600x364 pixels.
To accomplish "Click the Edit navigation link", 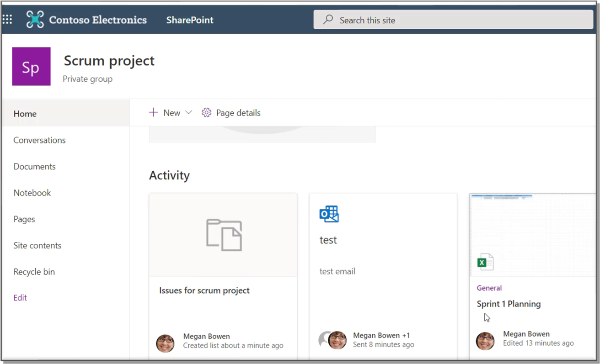I will [x=20, y=297].
